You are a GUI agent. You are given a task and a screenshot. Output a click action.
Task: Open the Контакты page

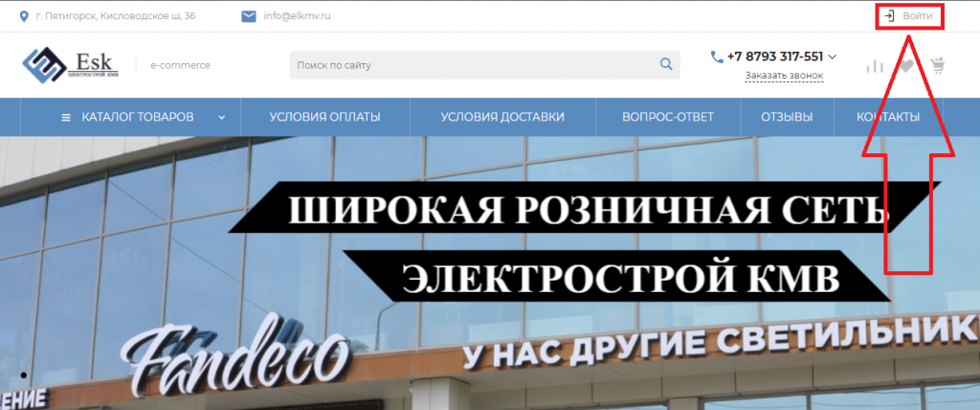point(888,117)
